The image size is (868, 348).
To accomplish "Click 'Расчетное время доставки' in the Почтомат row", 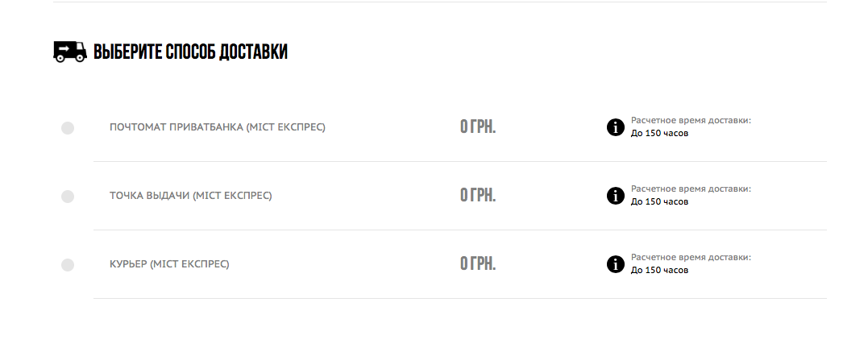I will (x=691, y=120).
